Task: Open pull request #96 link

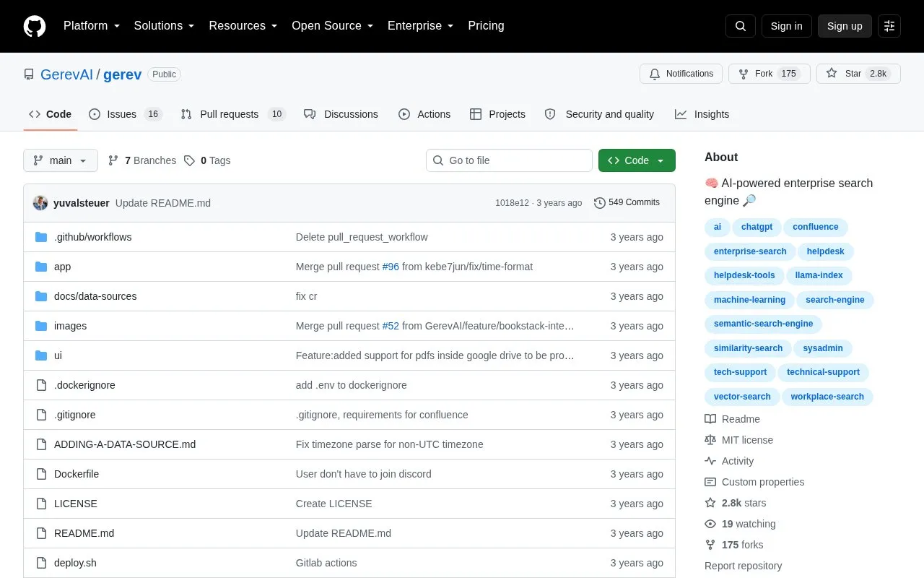Action: pyautogui.click(x=391, y=267)
